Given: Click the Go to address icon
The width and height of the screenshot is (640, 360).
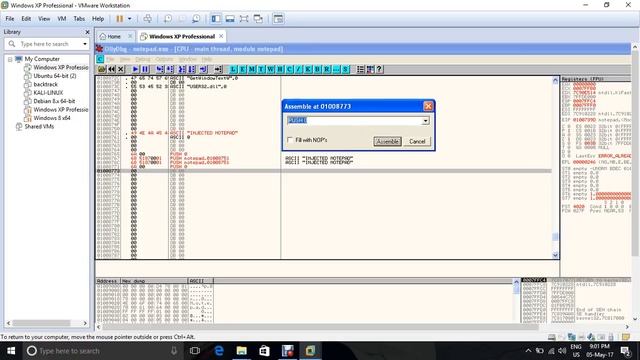Looking at the screenshot, I should (x=218, y=69).
